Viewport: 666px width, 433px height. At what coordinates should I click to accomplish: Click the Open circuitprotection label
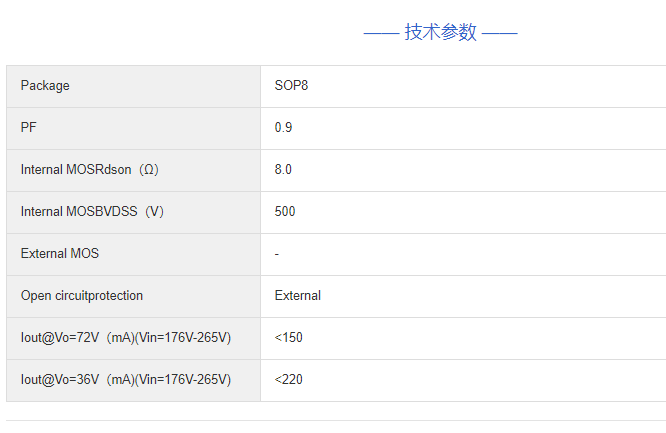[81, 296]
